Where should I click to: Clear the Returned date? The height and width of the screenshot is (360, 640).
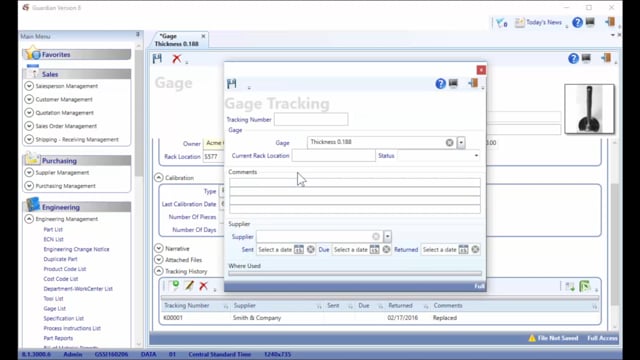click(475, 249)
